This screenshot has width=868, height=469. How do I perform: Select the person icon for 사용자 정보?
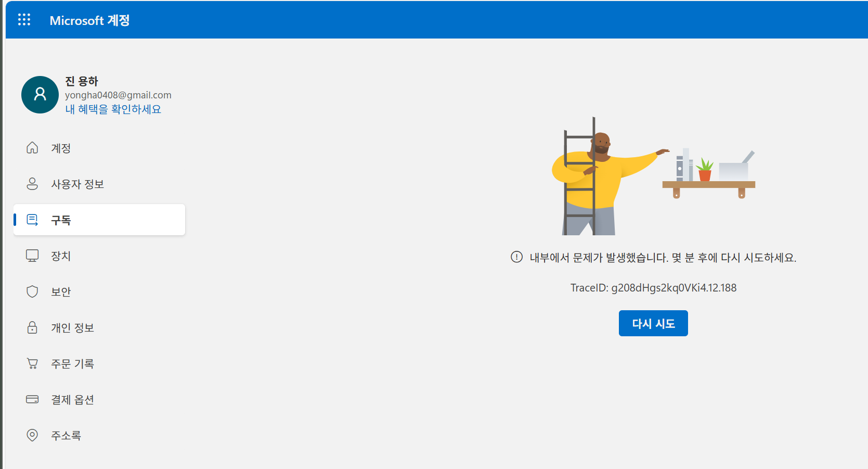32,184
